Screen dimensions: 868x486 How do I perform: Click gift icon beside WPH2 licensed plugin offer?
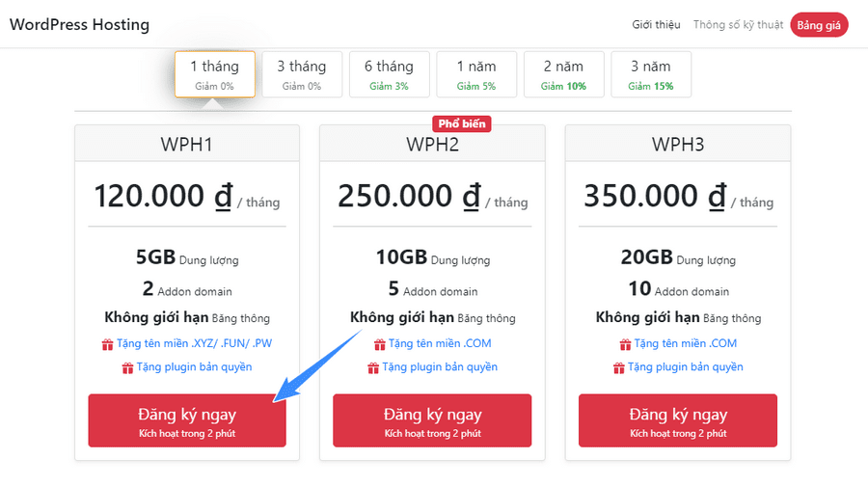[373, 367]
